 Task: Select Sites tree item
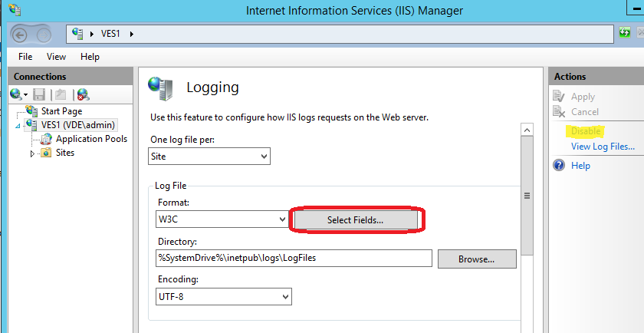click(x=65, y=153)
